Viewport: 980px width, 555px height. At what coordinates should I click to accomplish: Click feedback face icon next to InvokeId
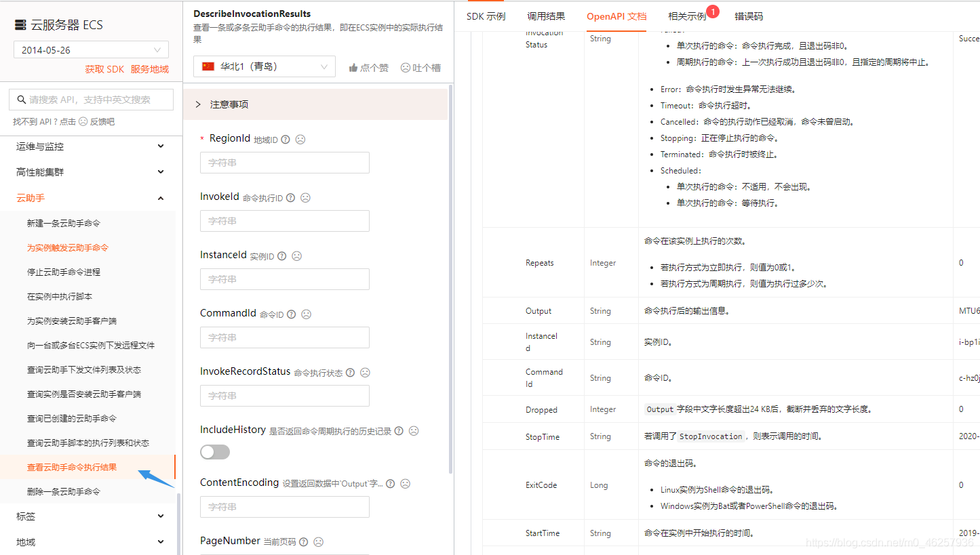[305, 198]
